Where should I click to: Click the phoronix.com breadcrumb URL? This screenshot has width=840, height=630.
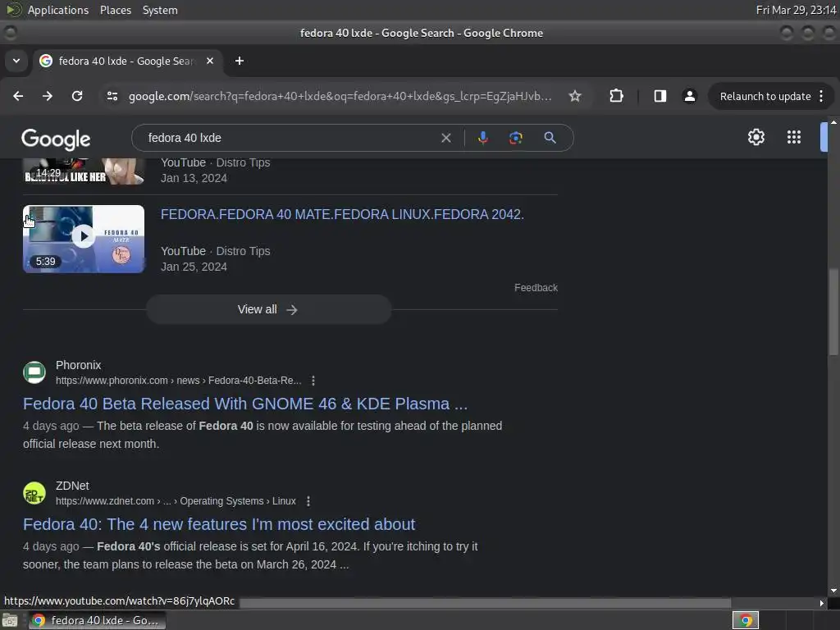[x=178, y=381]
